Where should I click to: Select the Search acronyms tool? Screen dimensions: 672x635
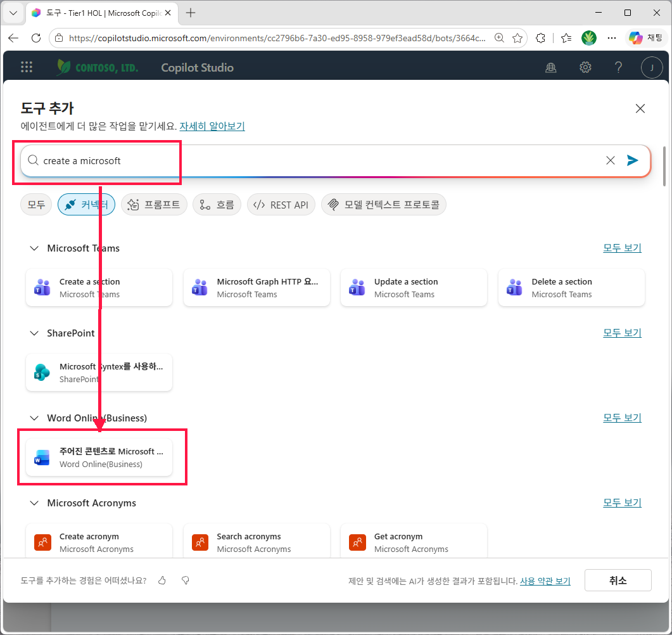tap(257, 541)
